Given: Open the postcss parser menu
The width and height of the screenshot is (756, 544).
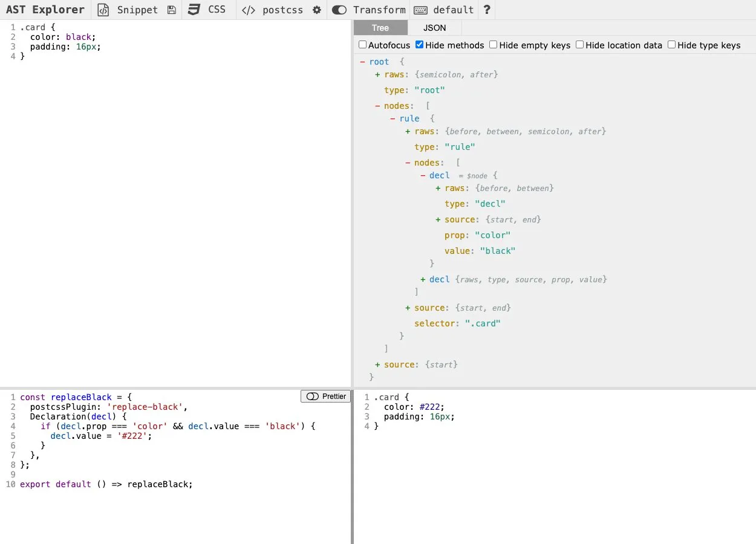Looking at the screenshot, I should click(282, 10).
